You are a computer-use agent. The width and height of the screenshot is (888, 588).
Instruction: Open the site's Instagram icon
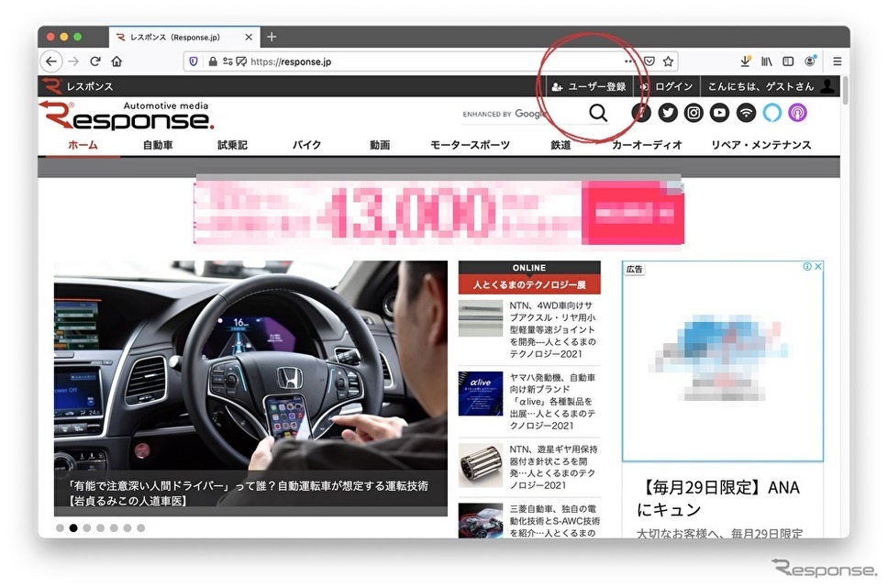[694, 113]
